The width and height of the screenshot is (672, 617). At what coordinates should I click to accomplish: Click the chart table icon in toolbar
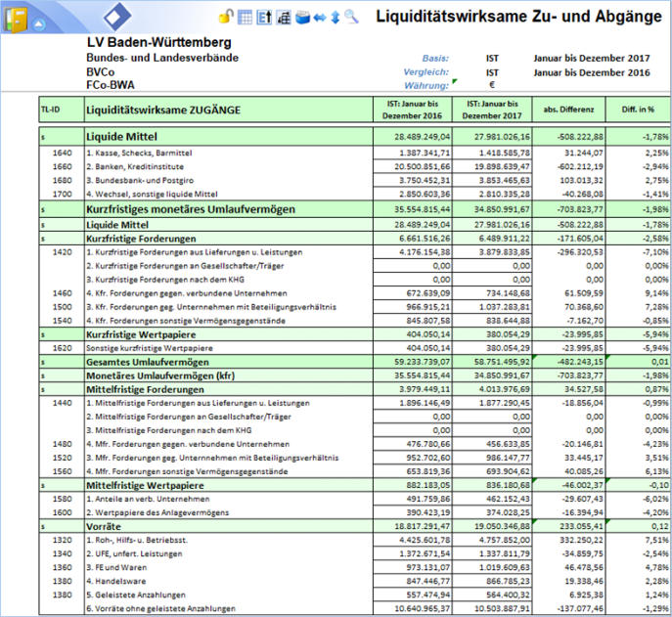point(283,17)
